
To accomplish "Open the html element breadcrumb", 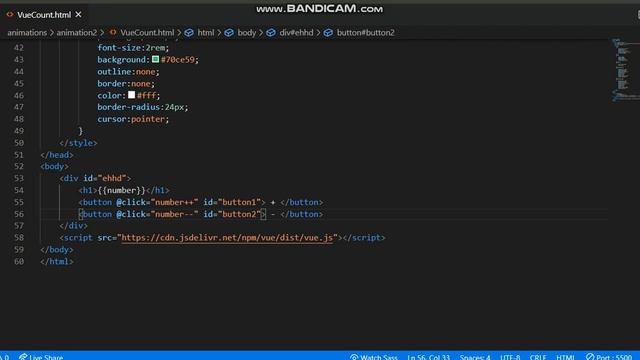I will [206, 33].
